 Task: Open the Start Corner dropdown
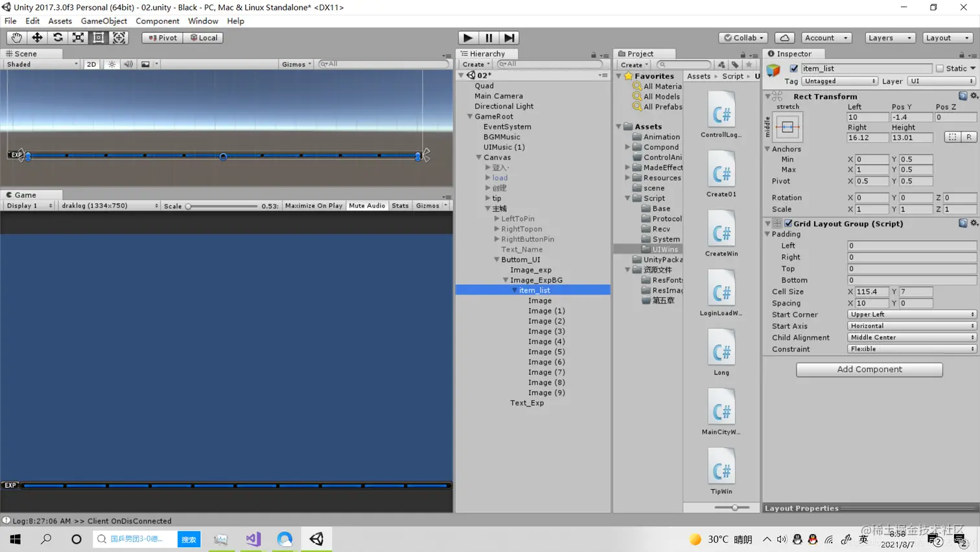tap(911, 315)
